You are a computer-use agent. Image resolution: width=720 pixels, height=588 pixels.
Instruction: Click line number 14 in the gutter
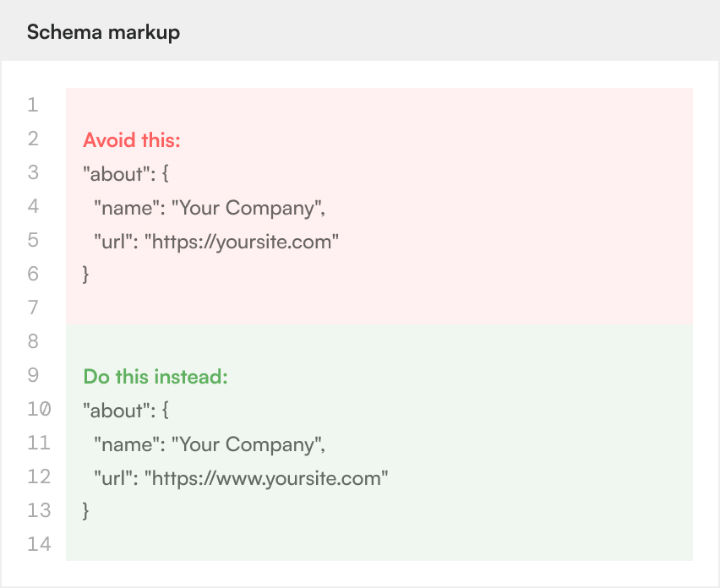tap(39, 544)
